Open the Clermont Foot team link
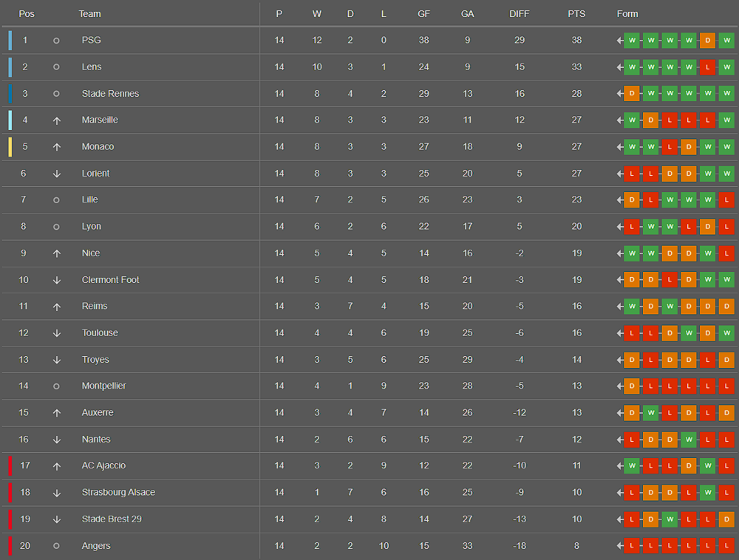This screenshot has width=739, height=560. (x=110, y=280)
